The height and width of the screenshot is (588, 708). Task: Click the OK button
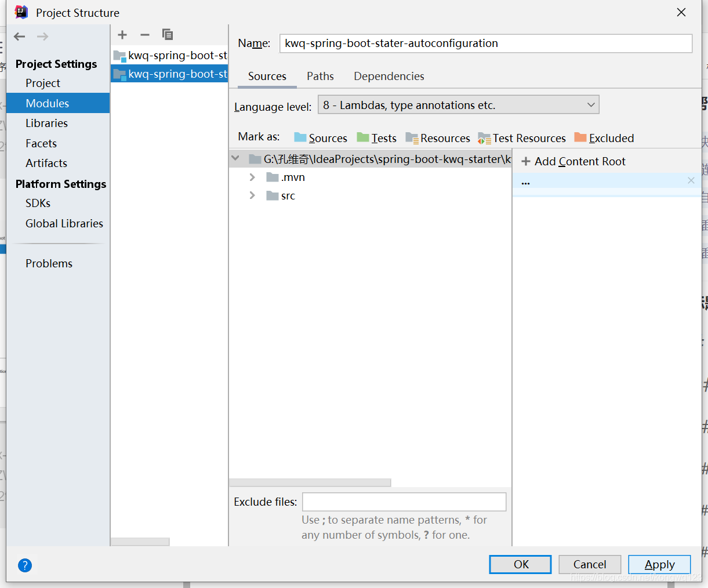(521, 564)
